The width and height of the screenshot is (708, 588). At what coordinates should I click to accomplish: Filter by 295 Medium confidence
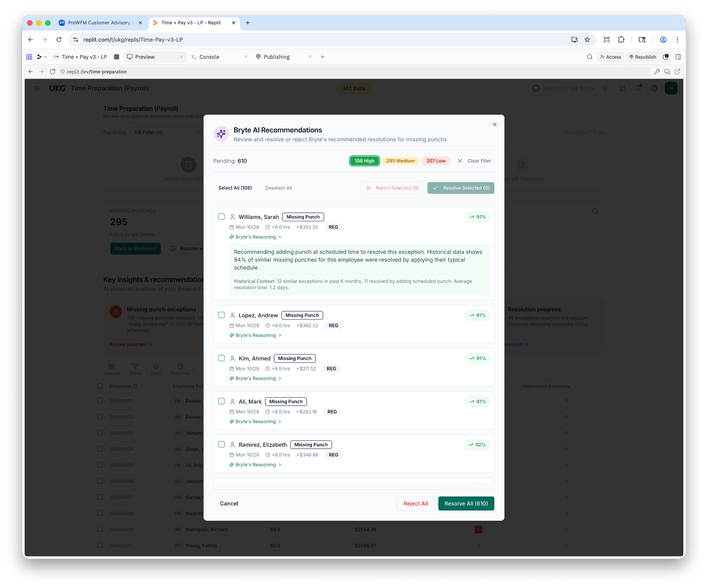pos(400,161)
